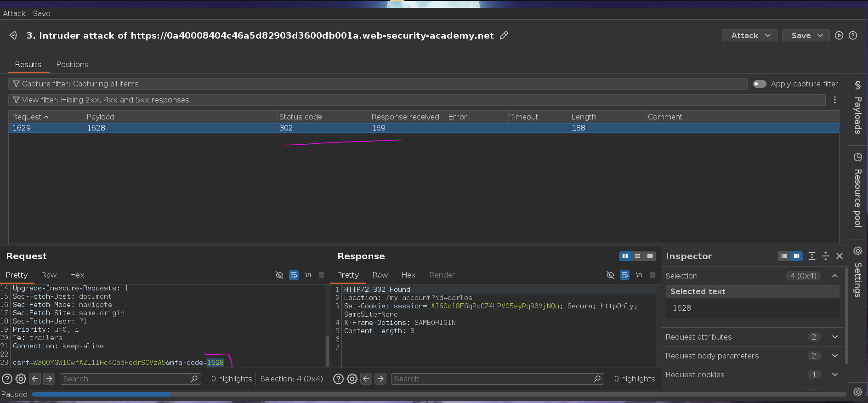This screenshot has height=403, width=868.
Task: Click Response search help icon
Action: [338, 379]
